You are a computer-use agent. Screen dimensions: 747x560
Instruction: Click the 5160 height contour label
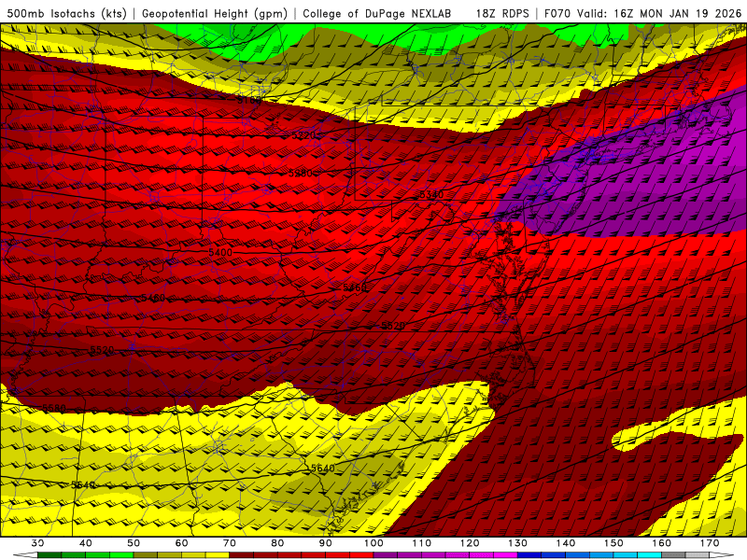pos(249,101)
